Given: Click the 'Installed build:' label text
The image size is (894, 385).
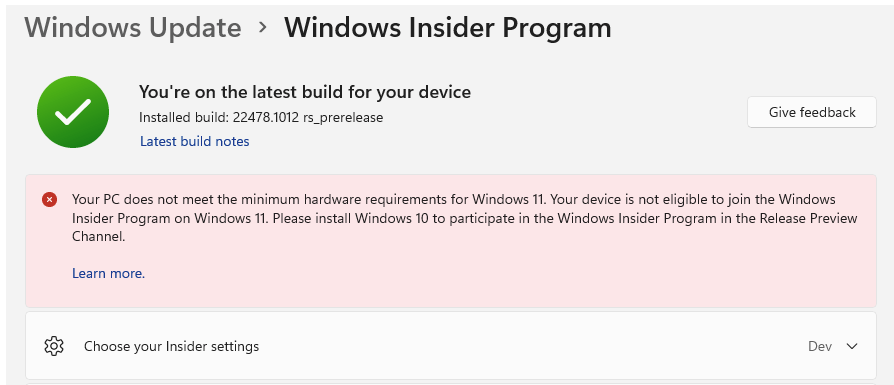Looking at the screenshot, I should 184,117.
